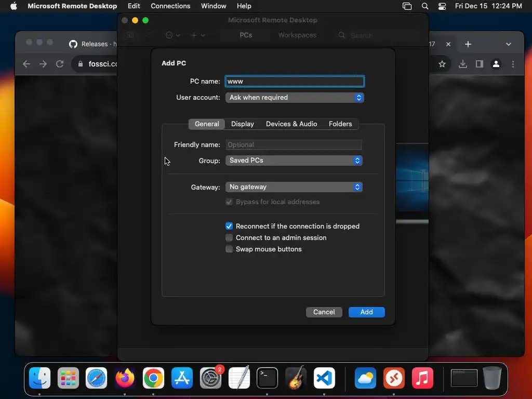532x399 pixels.
Task: Open the Window menu
Action: [x=214, y=6]
